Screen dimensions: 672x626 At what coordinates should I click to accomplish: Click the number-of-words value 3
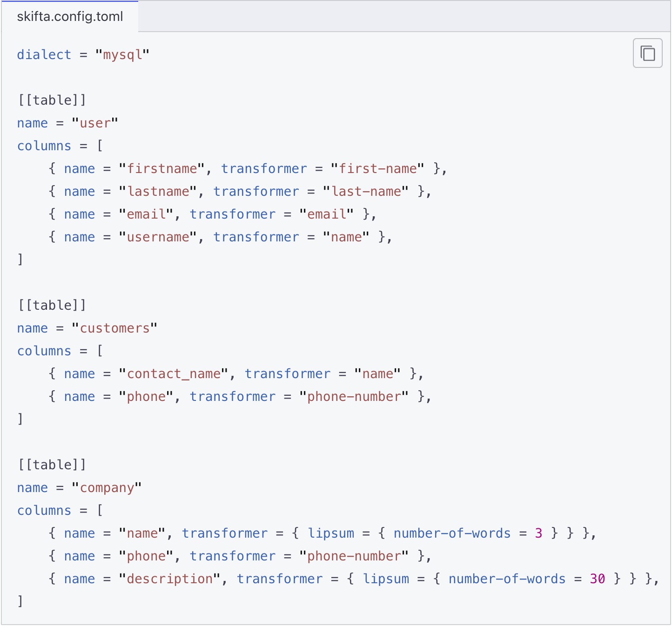(538, 533)
